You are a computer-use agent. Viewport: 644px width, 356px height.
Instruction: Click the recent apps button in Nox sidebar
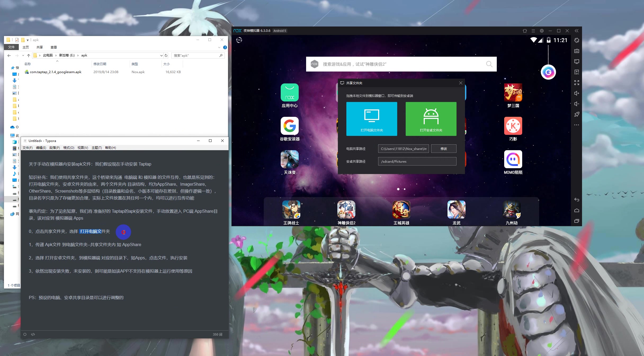tap(576, 221)
